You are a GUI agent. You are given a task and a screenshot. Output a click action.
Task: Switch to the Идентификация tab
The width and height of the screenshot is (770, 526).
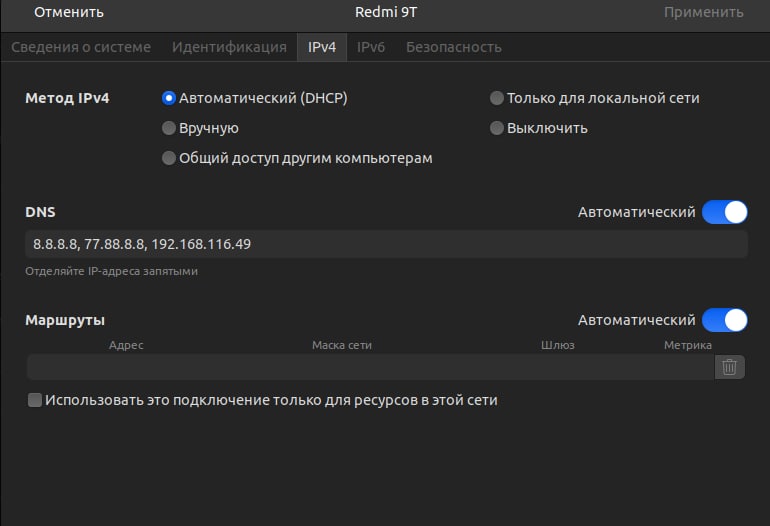click(229, 47)
